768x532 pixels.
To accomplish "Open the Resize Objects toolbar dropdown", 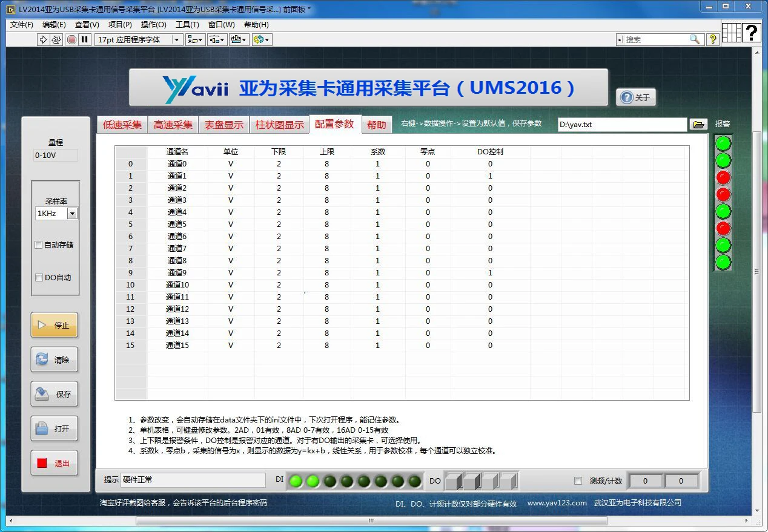I will (239, 39).
